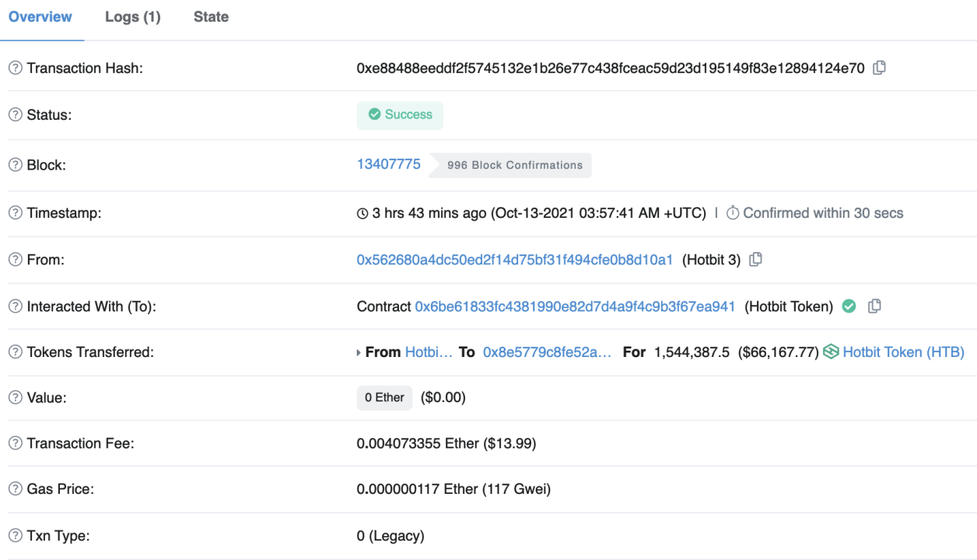This screenshot has width=977, height=560.
Task: Open block 13407775 link
Action: (x=388, y=164)
